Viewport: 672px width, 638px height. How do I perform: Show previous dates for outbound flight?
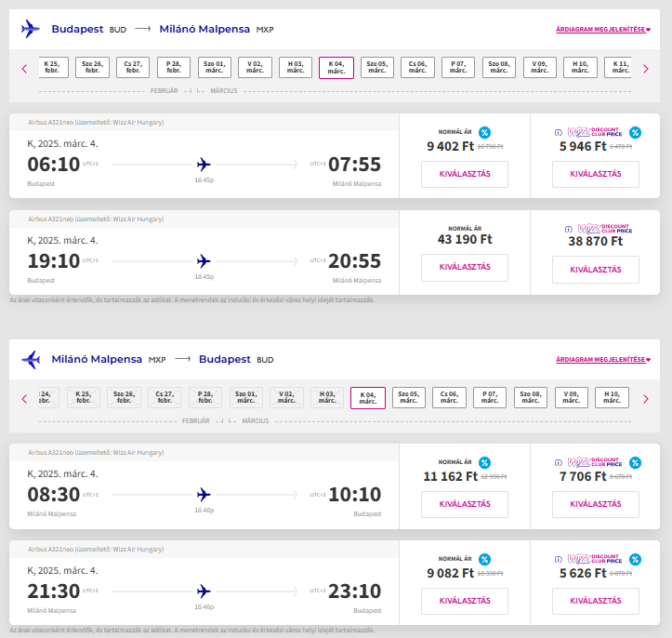(25, 68)
